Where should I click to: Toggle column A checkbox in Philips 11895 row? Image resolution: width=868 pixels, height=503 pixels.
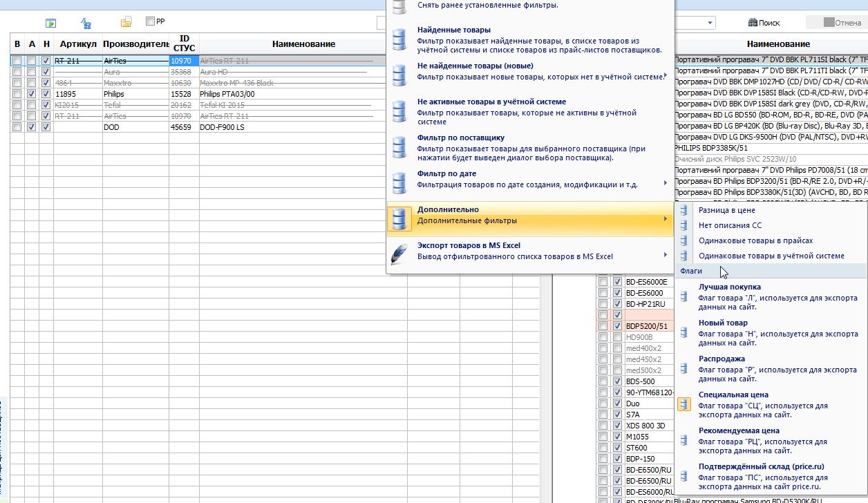pyautogui.click(x=32, y=94)
